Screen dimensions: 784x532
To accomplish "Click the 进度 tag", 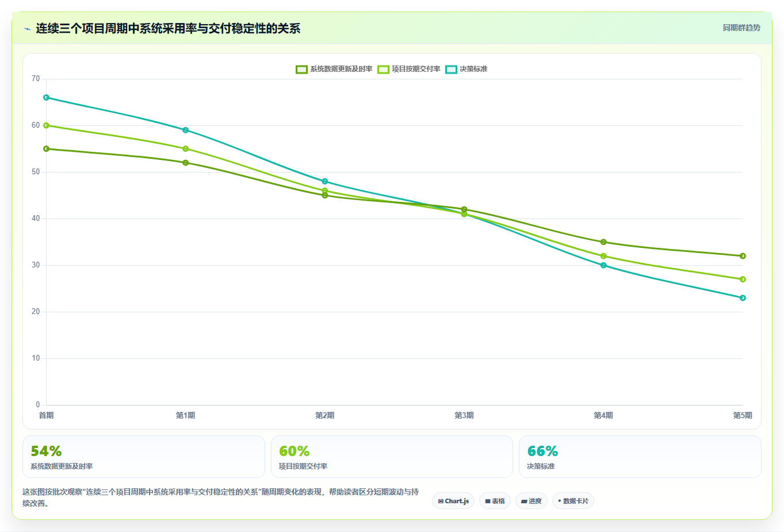I will point(531,501).
